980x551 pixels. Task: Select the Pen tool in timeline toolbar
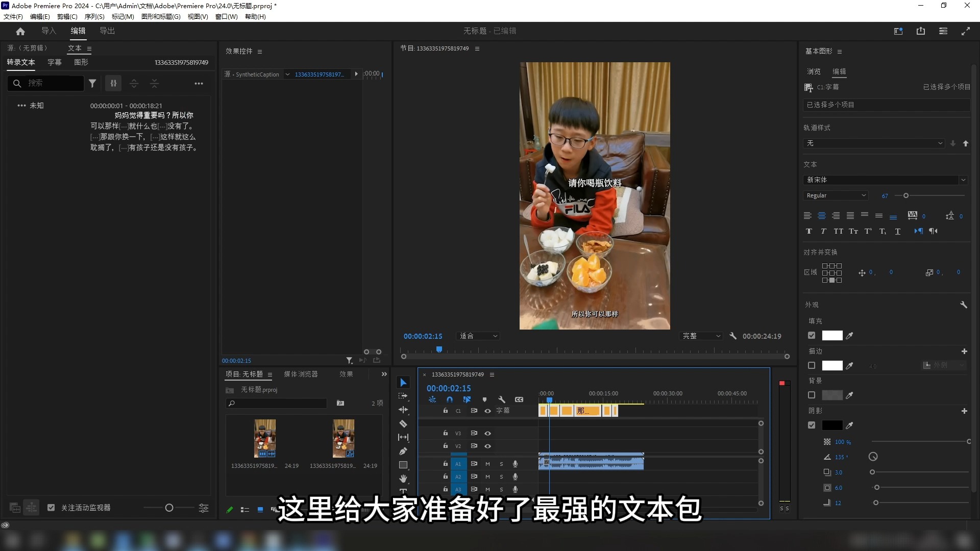point(403,450)
